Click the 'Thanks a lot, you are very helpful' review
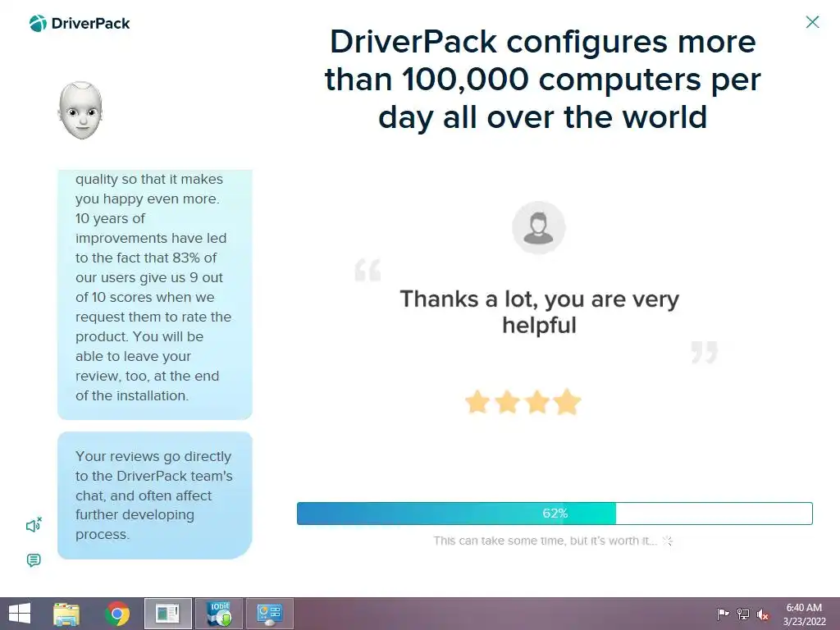Viewport: 840px width, 630px height. point(540,312)
